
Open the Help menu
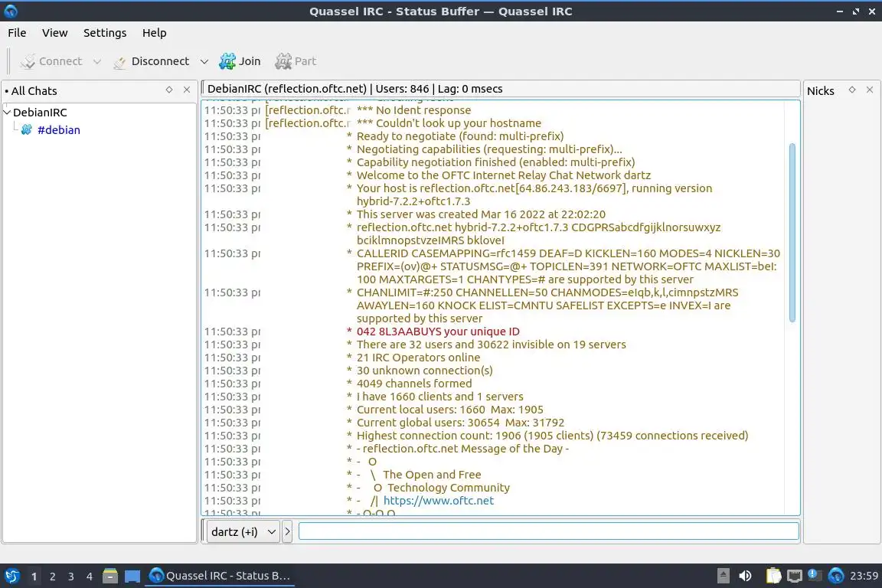pyautogui.click(x=154, y=33)
